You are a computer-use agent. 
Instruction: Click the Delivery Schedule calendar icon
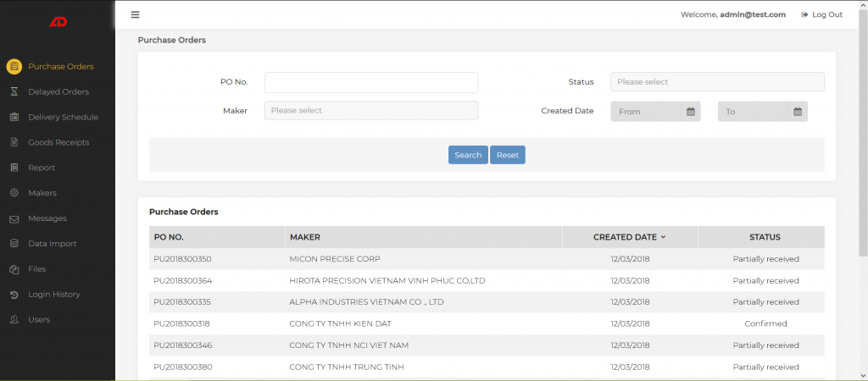click(14, 117)
